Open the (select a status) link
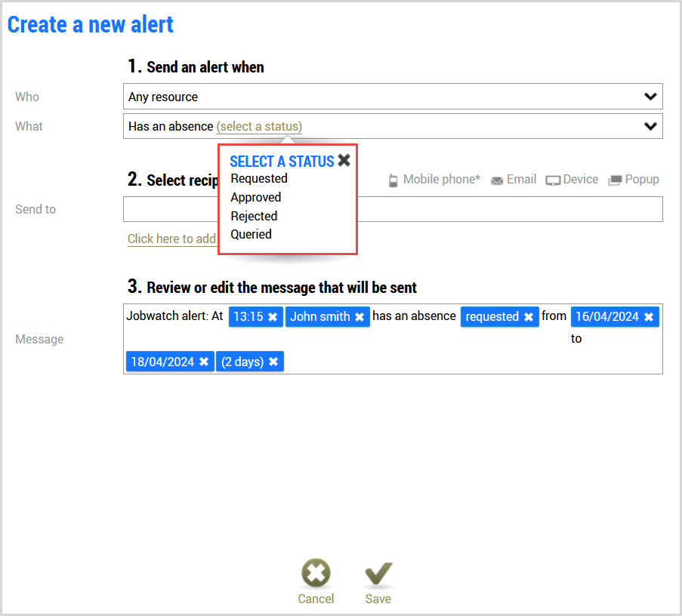Viewport: 682px width, 616px height. [259, 127]
